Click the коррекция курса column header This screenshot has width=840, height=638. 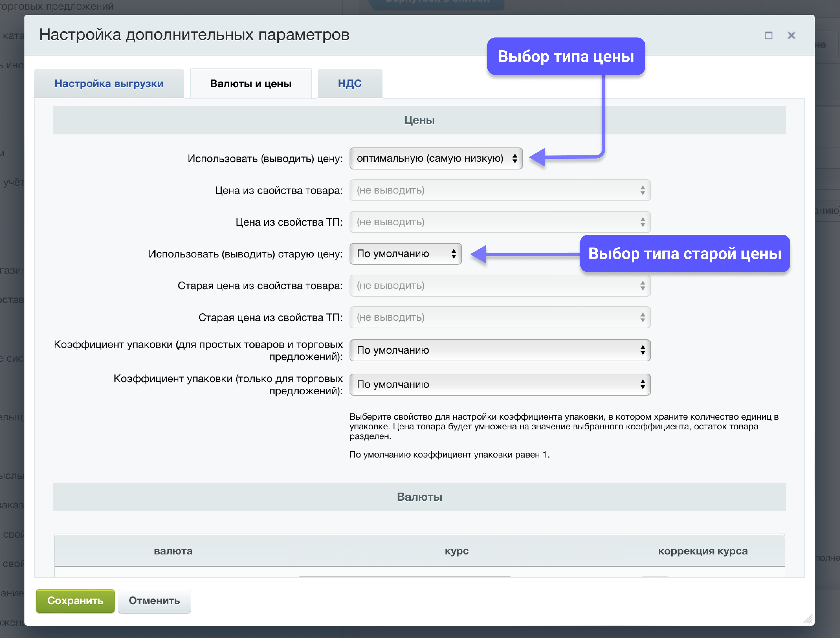point(703,551)
